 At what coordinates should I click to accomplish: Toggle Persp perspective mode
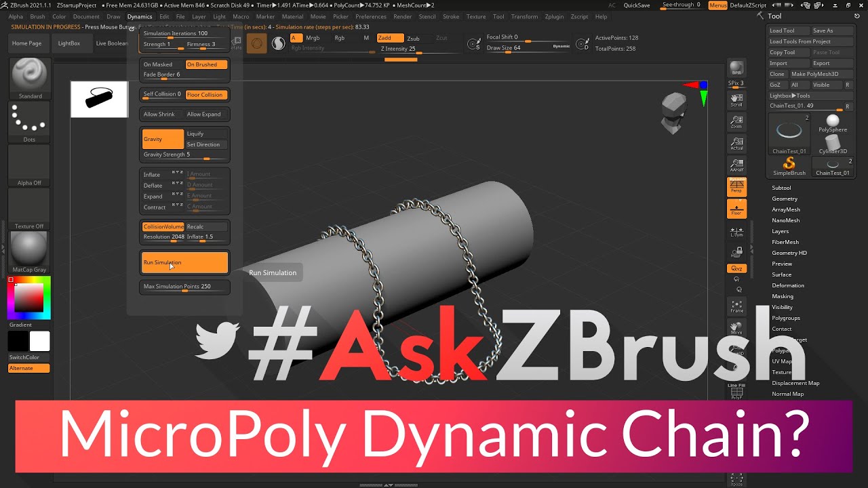736,187
